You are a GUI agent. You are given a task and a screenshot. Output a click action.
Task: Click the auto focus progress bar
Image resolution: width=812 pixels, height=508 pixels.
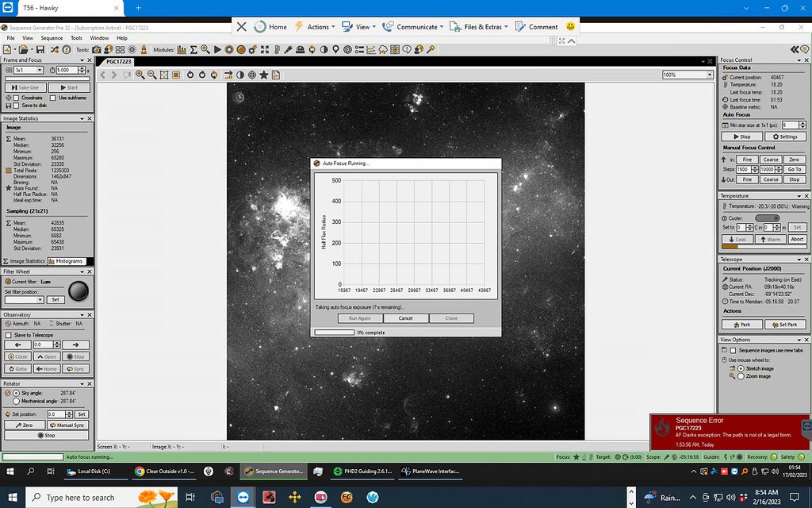click(334, 333)
